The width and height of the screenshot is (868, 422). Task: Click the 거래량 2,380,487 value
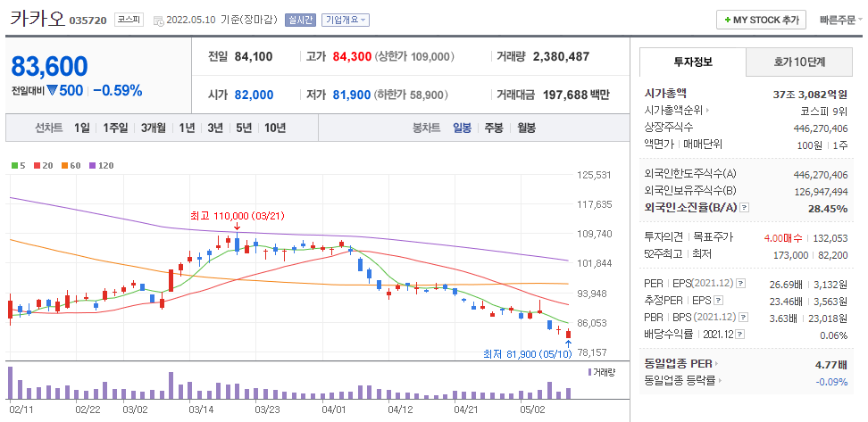(561, 56)
